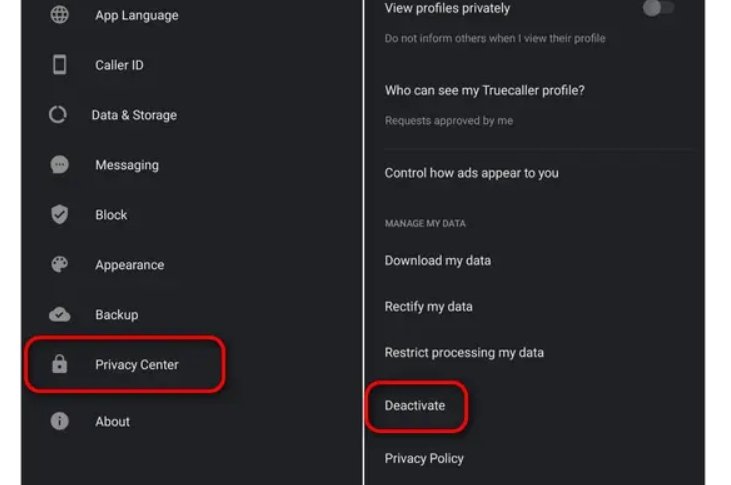Open Control how ads appear to you
Viewport: 731px width, 485px height.
tap(471, 173)
